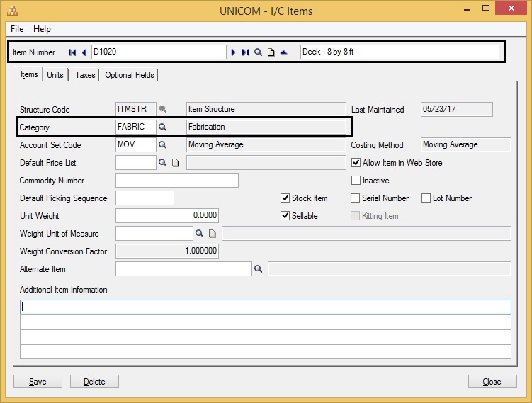Switch to the Units tab
Screen dimensions: 532x403
(x=55, y=75)
